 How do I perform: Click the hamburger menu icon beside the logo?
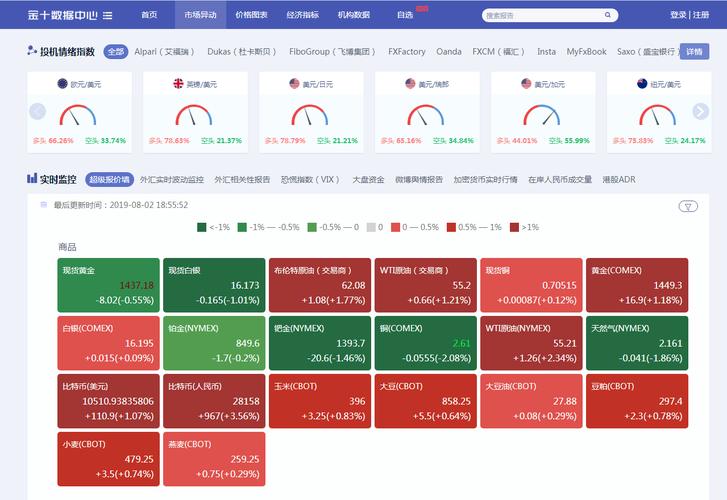pyautogui.click(x=108, y=16)
